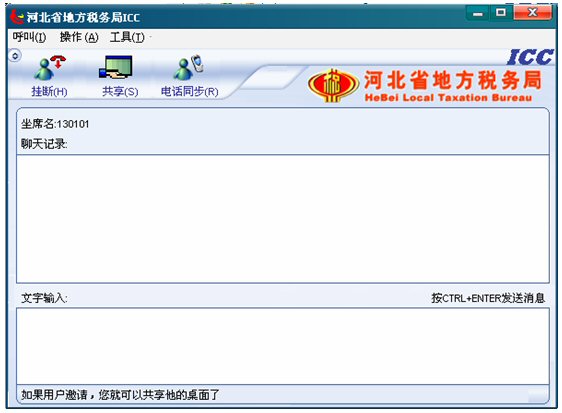Click the status bar desktop sharing message
Image resolution: width=562 pixels, height=413 pixels.
click(x=120, y=395)
